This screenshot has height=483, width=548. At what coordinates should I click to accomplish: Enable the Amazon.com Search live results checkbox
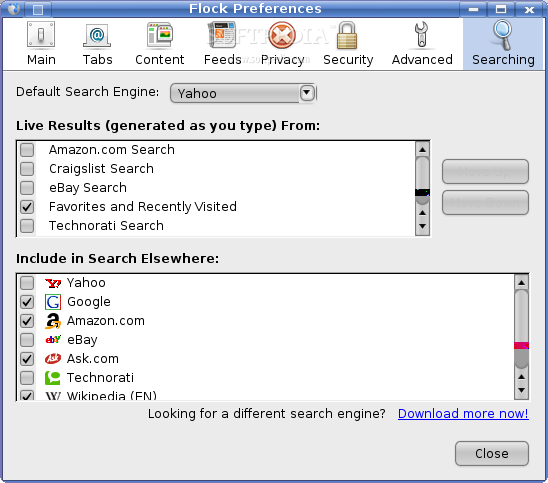click(27, 150)
